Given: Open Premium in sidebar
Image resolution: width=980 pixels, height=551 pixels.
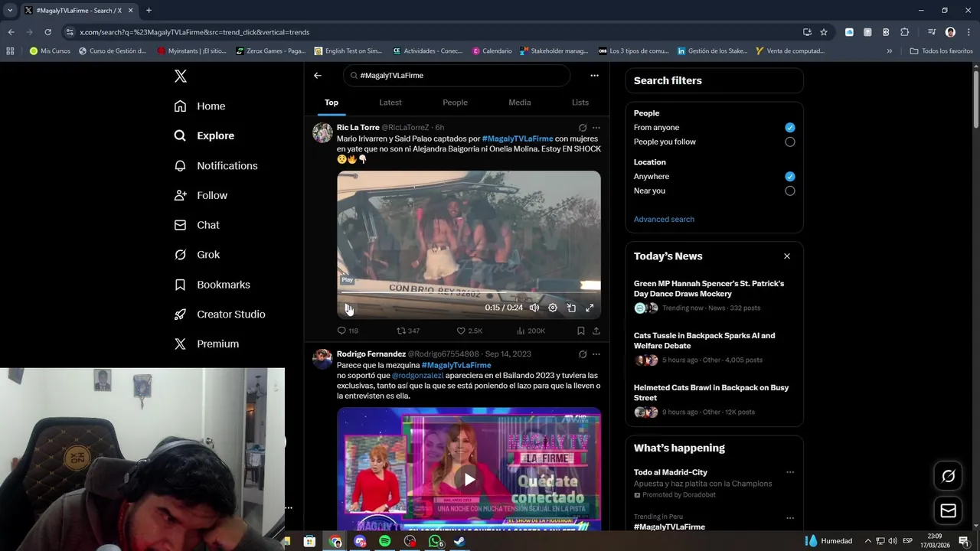Looking at the screenshot, I should [207, 344].
